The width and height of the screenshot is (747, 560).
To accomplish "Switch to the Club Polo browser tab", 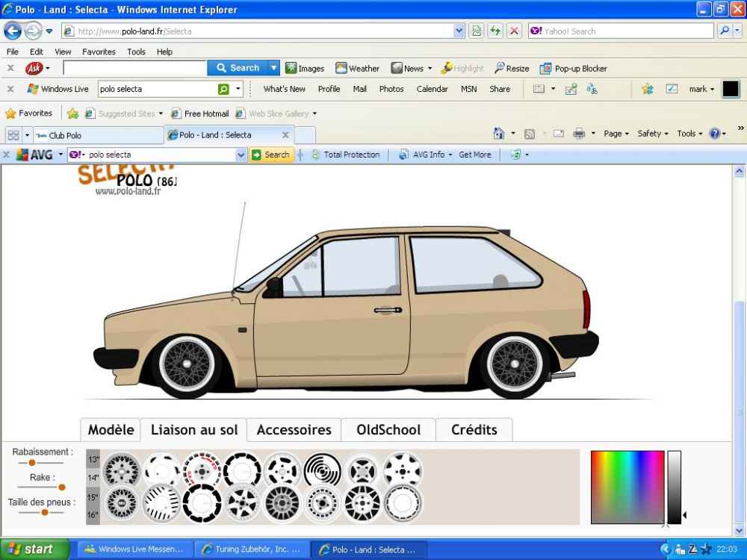I will [98, 135].
